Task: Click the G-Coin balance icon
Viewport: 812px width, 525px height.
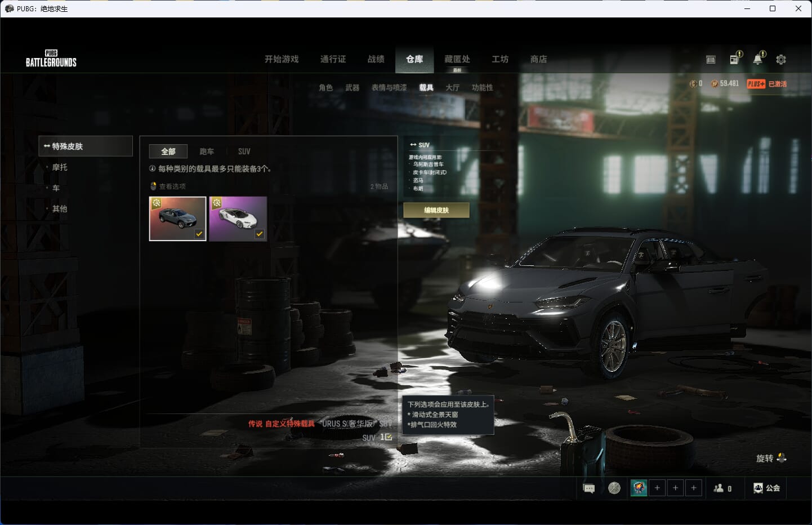Action: coord(693,83)
